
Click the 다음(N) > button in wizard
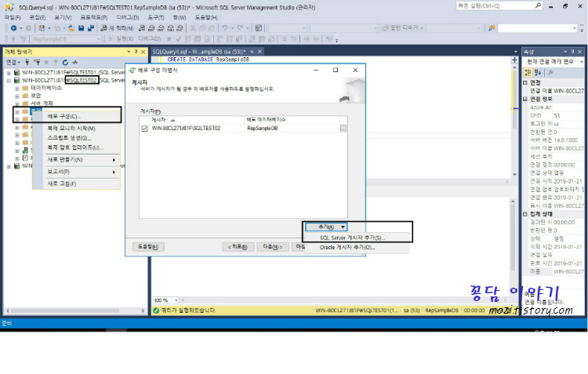(x=273, y=247)
